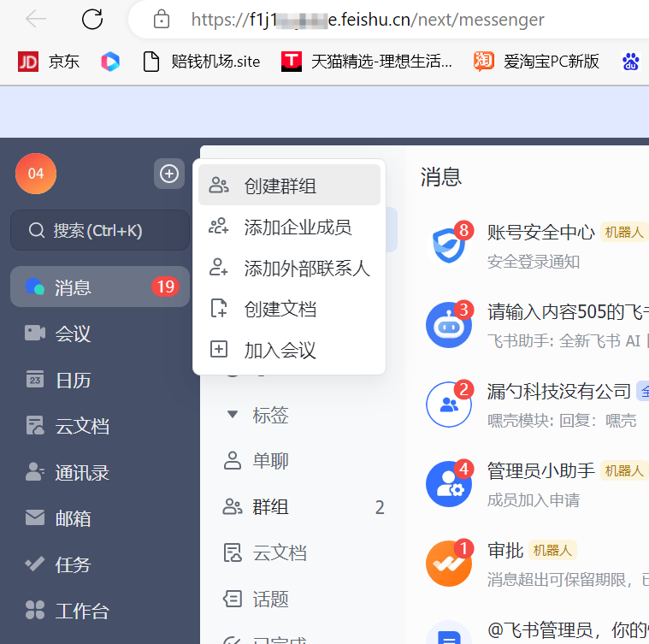The width and height of the screenshot is (649, 644).
Task: Click the 机器人 tag beside 审批
Action: point(552,551)
